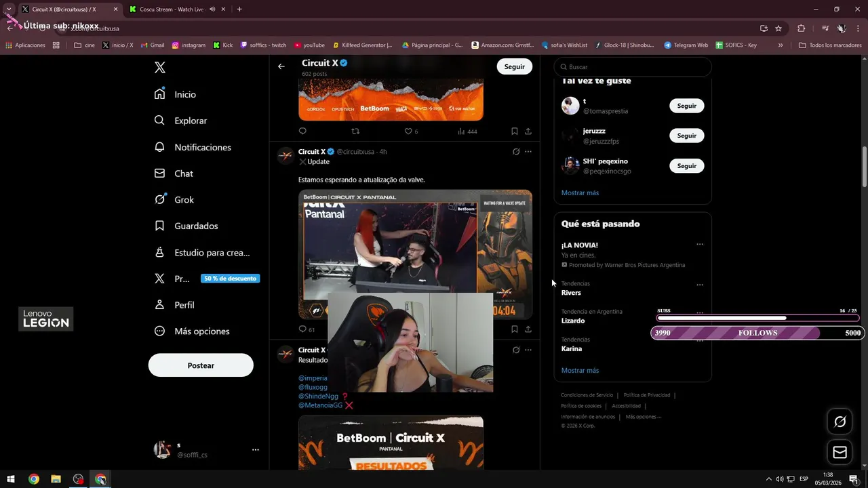Click Mostrar más under Tal vez te guste
This screenshot has height=488, width=868.
[x=580, y=193]
